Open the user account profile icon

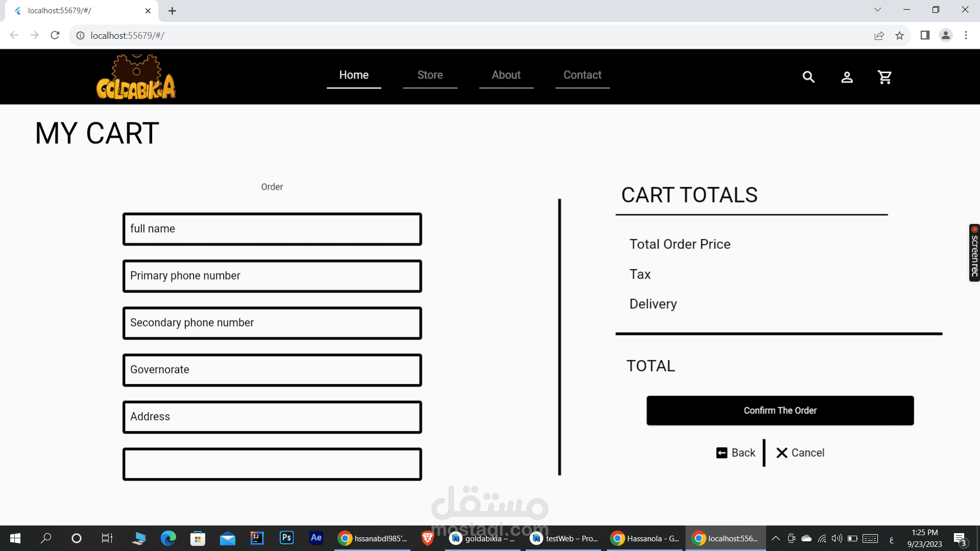tap(847, 77)
